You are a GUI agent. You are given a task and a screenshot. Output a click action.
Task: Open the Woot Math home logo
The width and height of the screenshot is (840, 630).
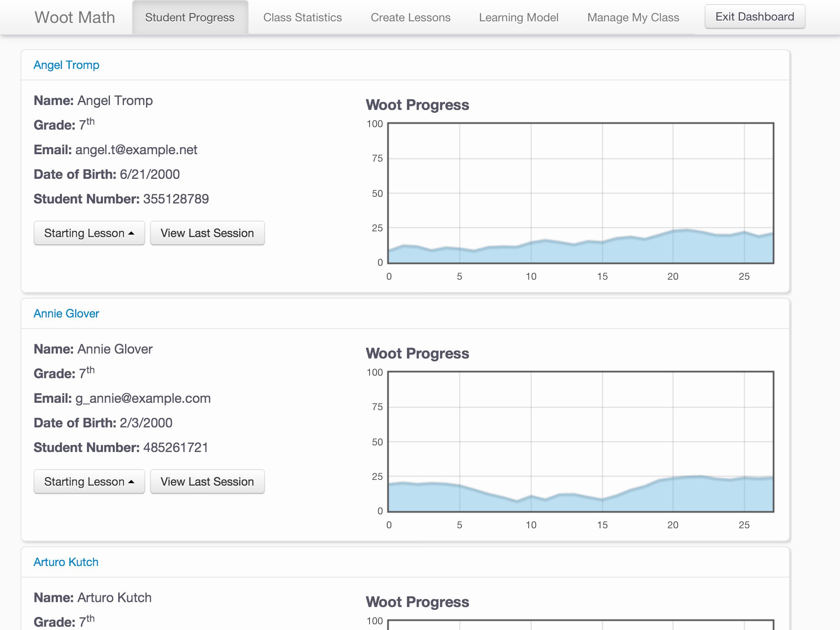(75, 17)
